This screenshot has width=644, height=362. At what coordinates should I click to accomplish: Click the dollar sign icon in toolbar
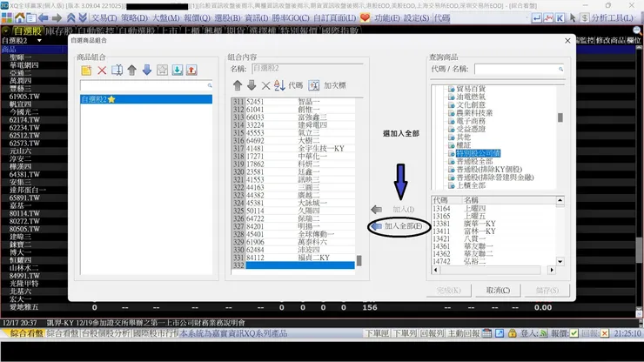click(x=585, y=18)
